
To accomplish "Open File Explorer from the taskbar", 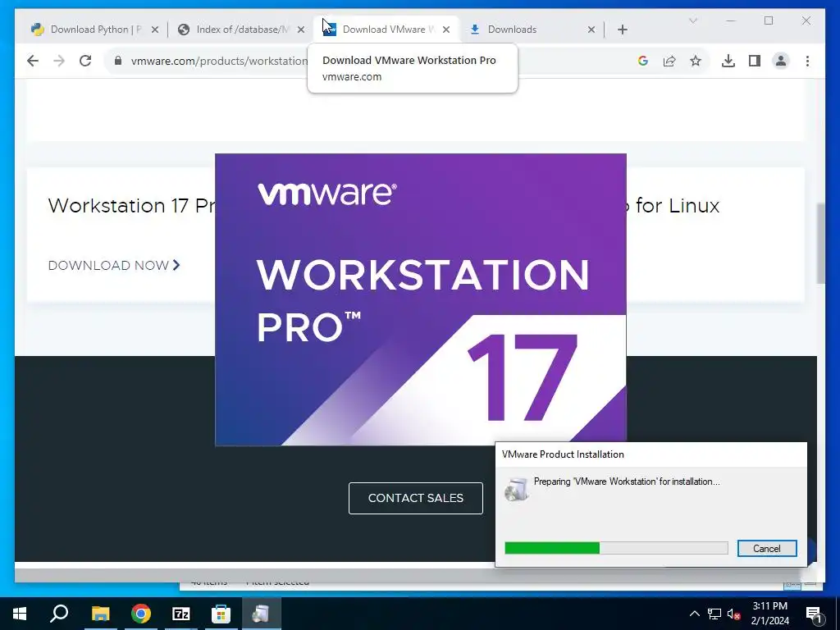I will [100, 614].
